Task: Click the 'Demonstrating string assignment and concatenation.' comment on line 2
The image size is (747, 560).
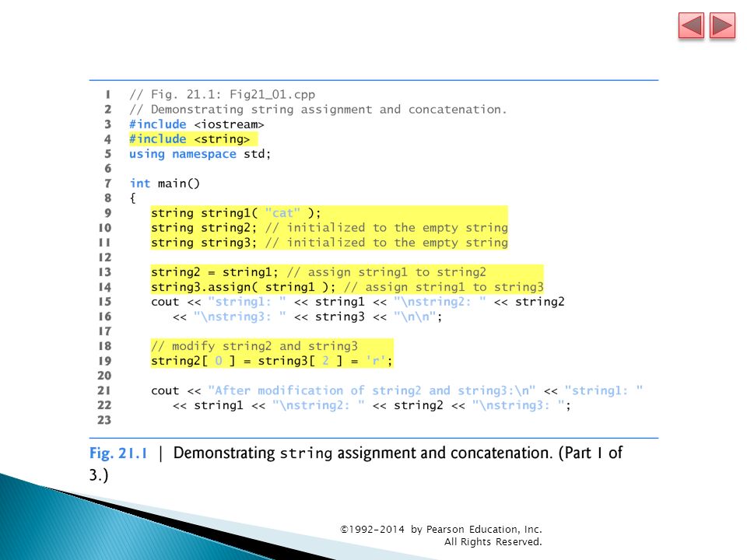Action: (317, 110)
